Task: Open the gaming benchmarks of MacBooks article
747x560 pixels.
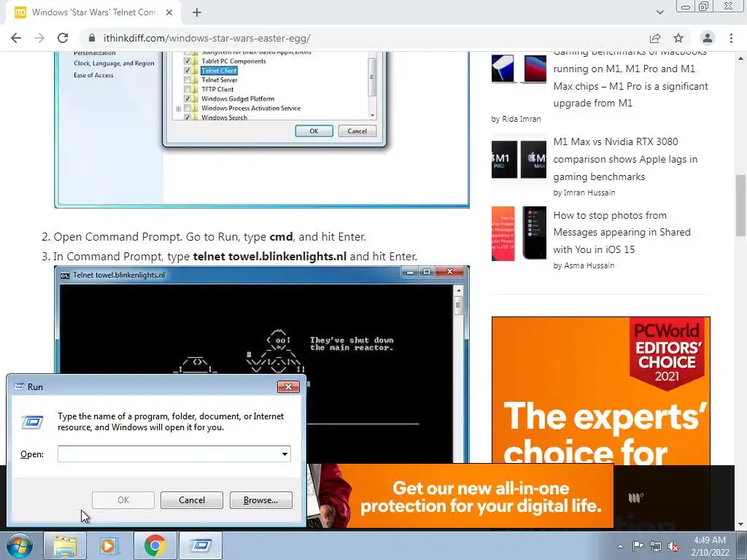Action: 631,77
